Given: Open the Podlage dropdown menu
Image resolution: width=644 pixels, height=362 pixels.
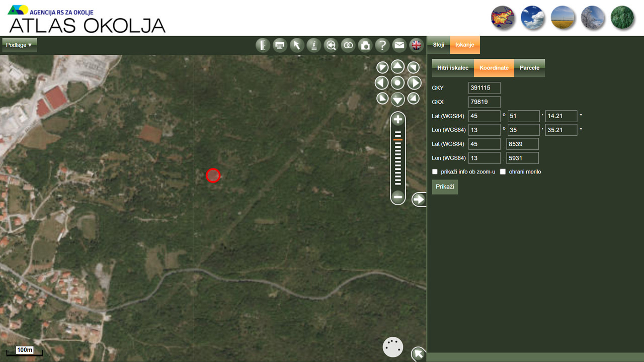Looking at the screenshot, I should [19, 45].
